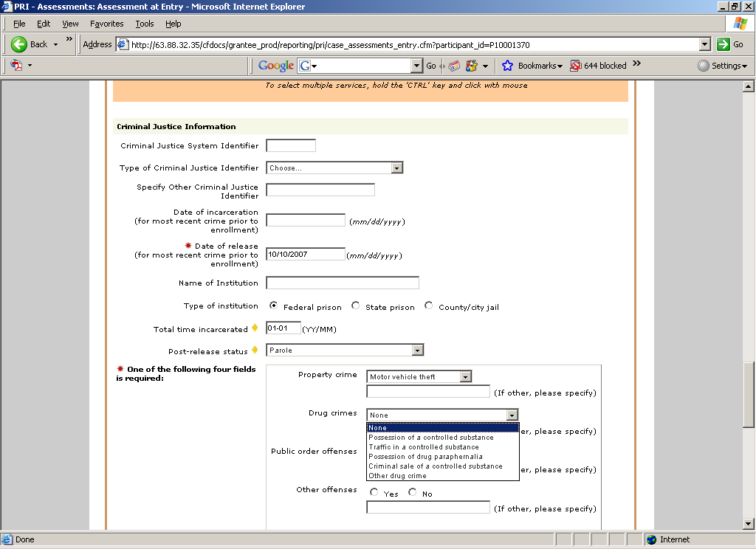The width and height of the screenshot is (756, 549).
Task: Select Federal prison radio button
Action: click(x=273, y=305)
